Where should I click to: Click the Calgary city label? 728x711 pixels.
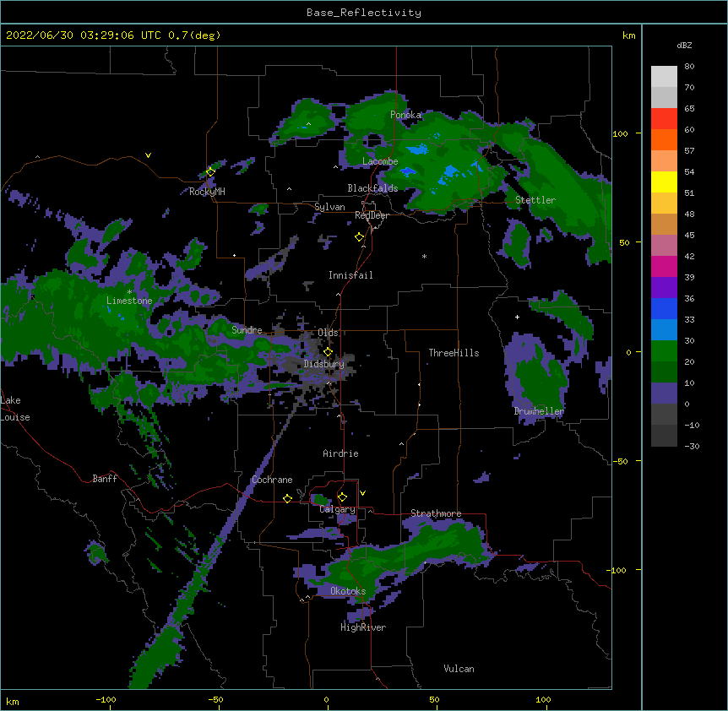[x=338, y=509]
